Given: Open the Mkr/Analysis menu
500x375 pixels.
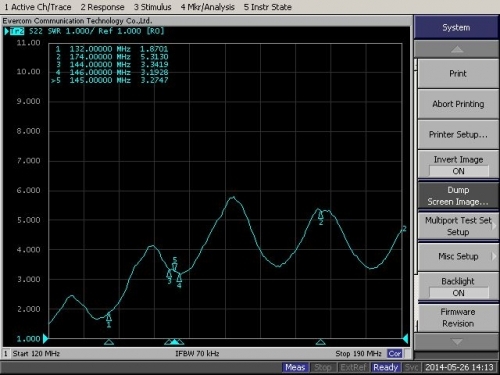Looking at the screenshot, I should coord(208,7).
